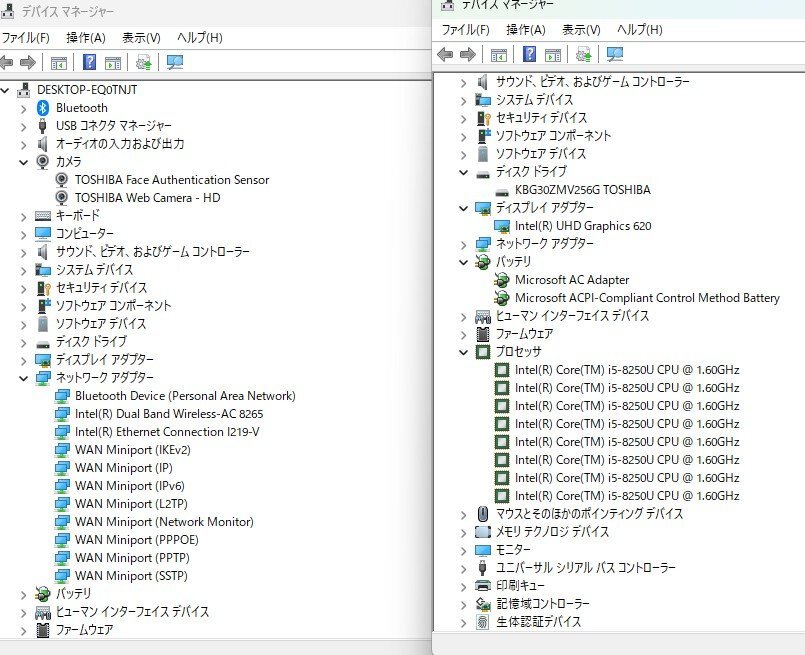Open 表示(V) menu in right window

point(581,29)
